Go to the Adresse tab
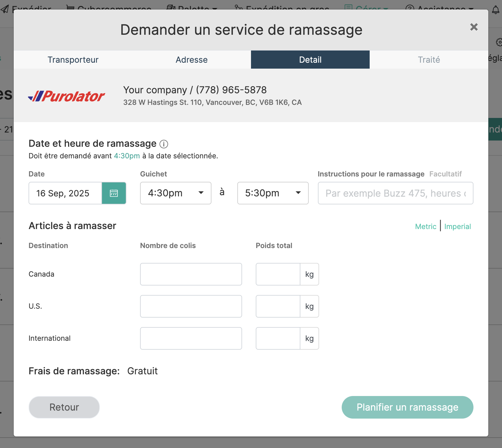Viewport: 502px width, 448px height. (192, 60)
